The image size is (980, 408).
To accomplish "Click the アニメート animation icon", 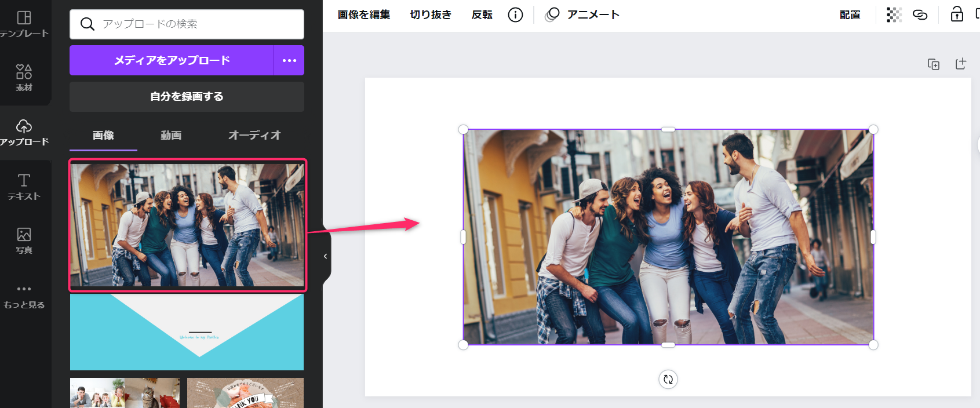I will click(x=552, y=14).
